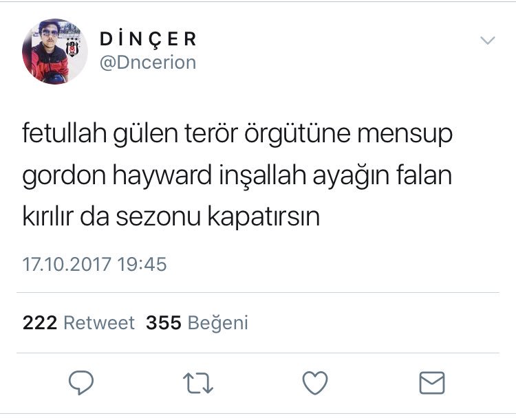
Task: Share the tweet via envelope message icon
Action: tap(432, 383)
